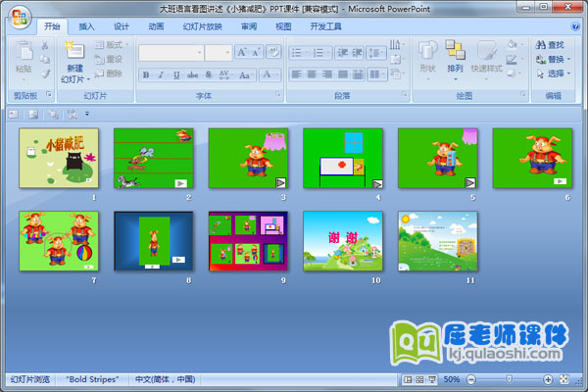Open the Slide Show (幻灯片放映) tab
This screenshot has height=392, width=588.
coord(202,26)
